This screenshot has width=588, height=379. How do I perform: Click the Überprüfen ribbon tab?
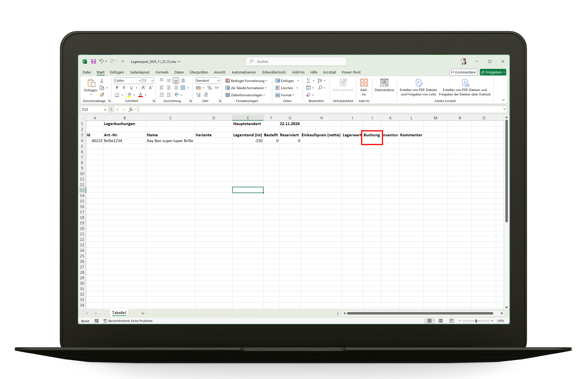pos(197,72)
